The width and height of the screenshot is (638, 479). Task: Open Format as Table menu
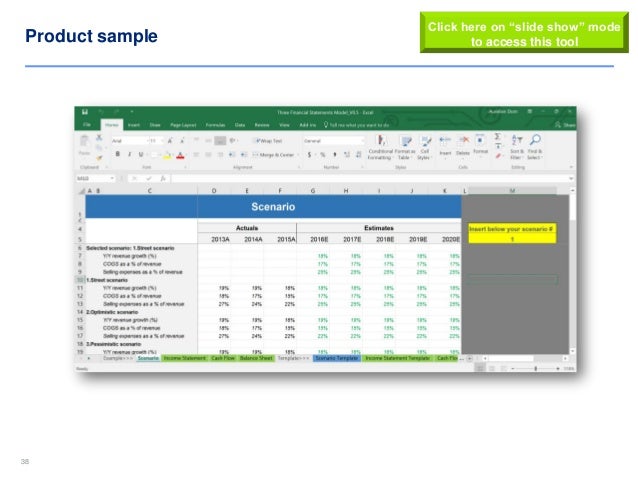(405, 147)
